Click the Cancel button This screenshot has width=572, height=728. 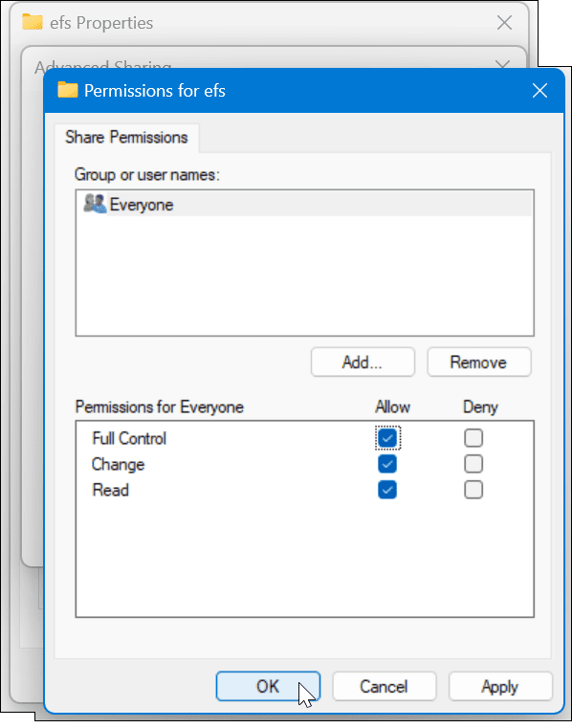pos(384,686)
